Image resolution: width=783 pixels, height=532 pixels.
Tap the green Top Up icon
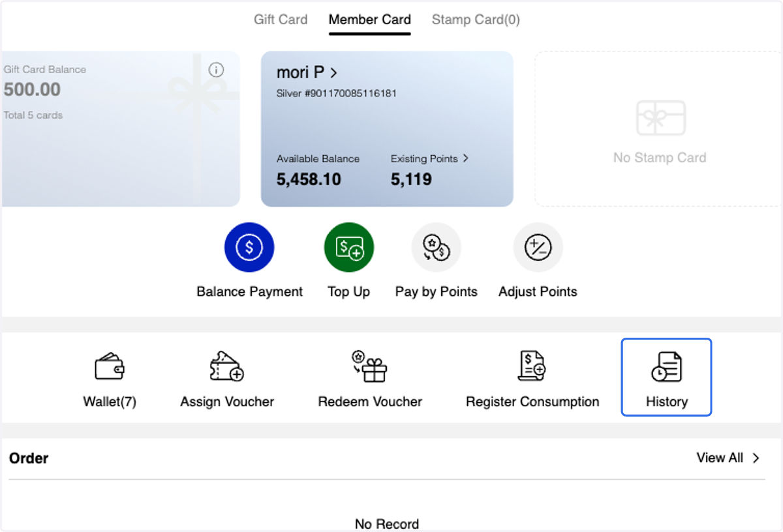coord(349,247)
